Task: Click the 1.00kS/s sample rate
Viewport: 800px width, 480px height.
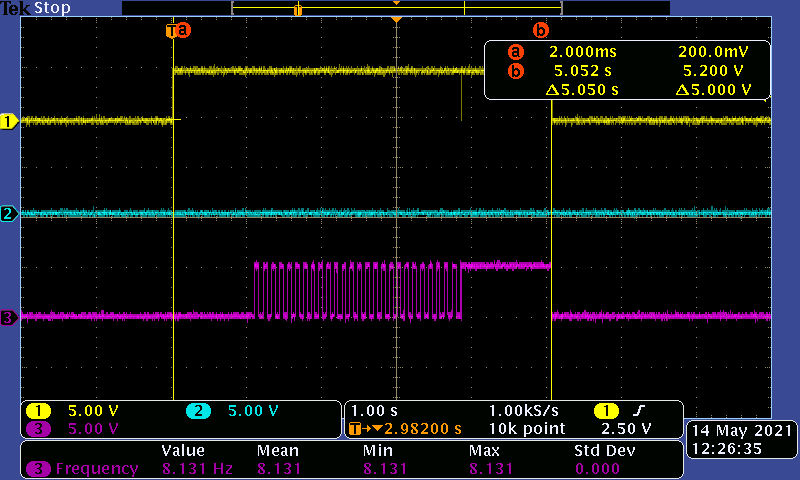Action: pos(523,411)
